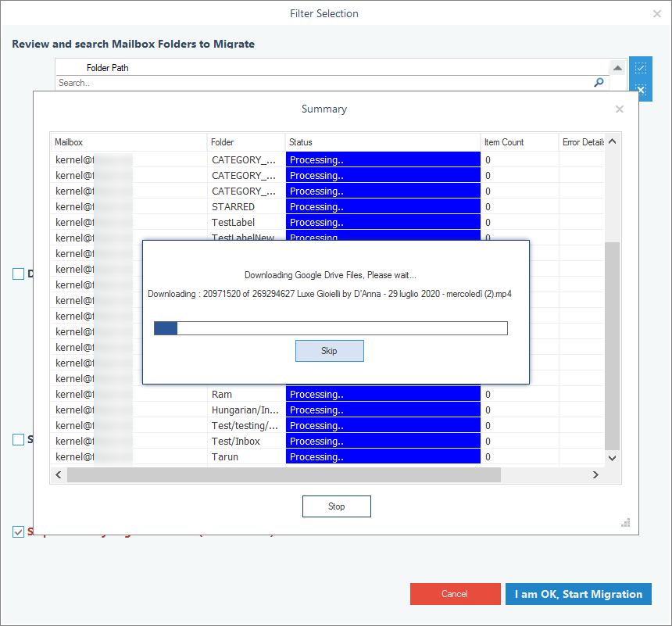Click the Processing status in the Test/Inbox row
The image size is (672, 626).
pyautogui.click(x=383, y=442)
